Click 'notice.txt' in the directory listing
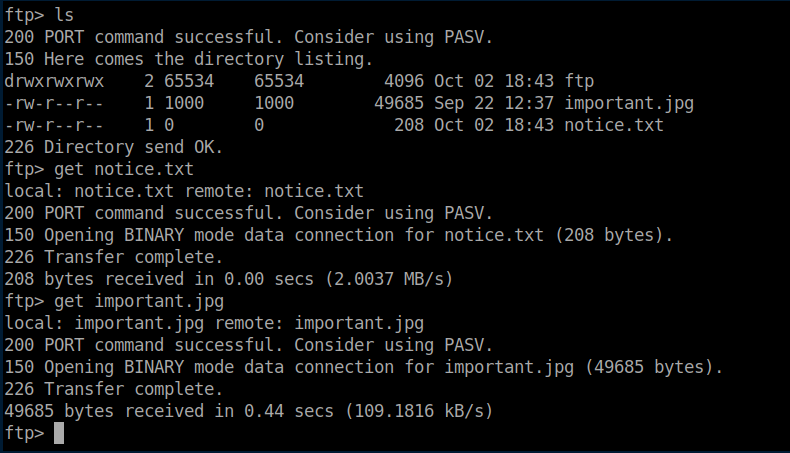This screenshot has width=790, height=453. click(614, 125)
